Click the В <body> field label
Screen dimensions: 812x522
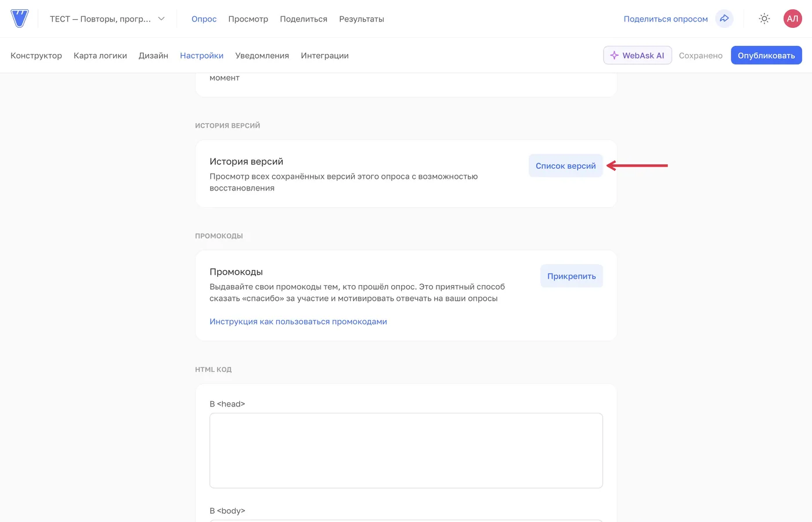[x=227, y=511]
